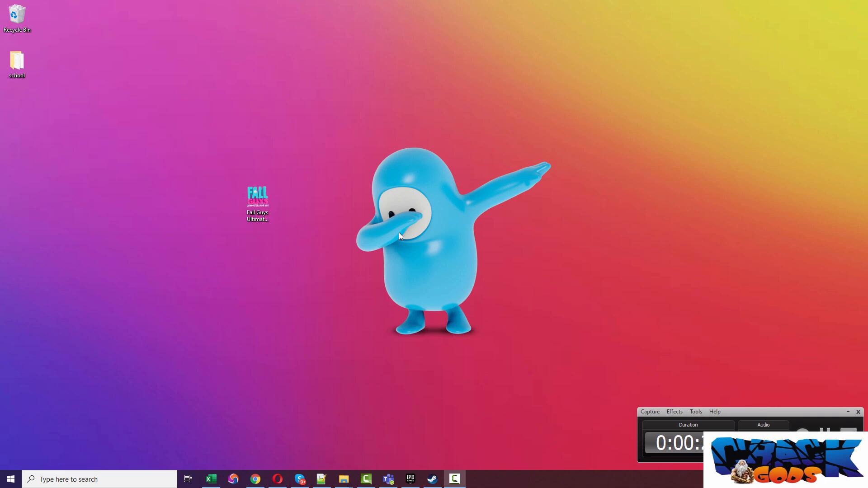Open the Capture menu in the recorder
Image resolution: width=868 pixels, height=488 pixels.
pos(650,412)
